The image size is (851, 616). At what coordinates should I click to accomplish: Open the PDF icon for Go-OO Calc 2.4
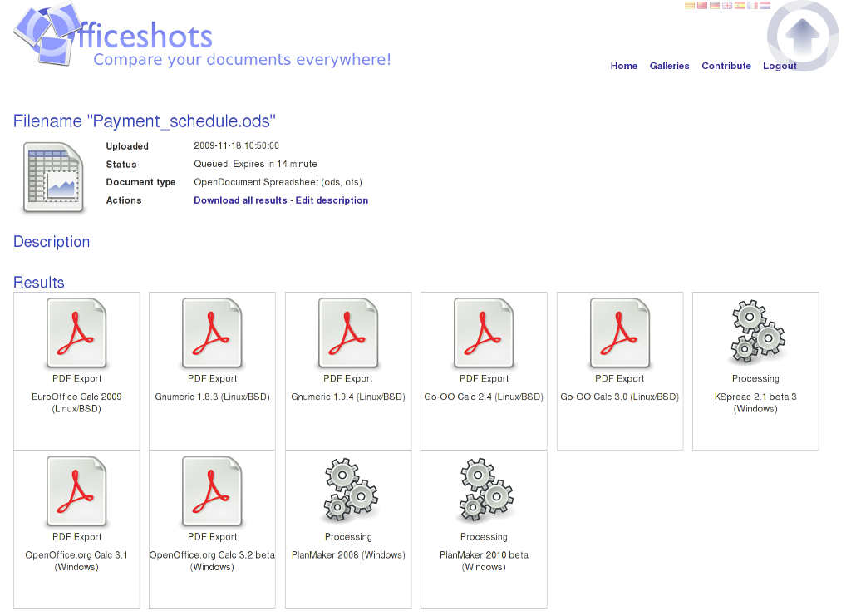click(x=484, y=333)
